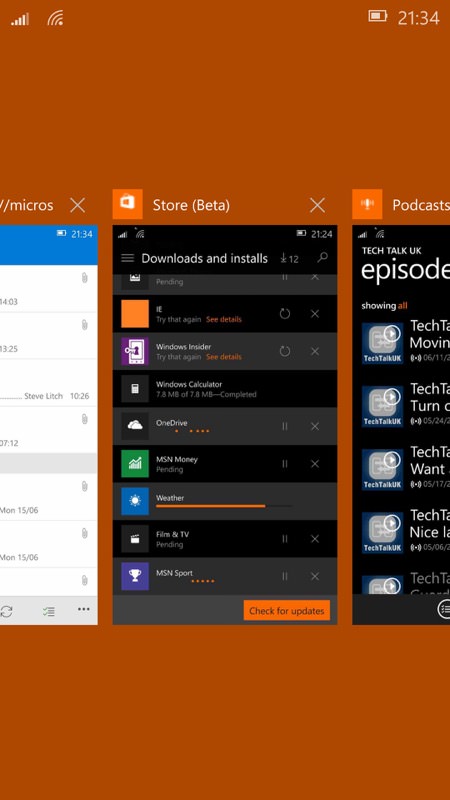Tap the list icon in Podcasts bottom bar
Viewport: 450px width, 800px height.
point(444,609)
